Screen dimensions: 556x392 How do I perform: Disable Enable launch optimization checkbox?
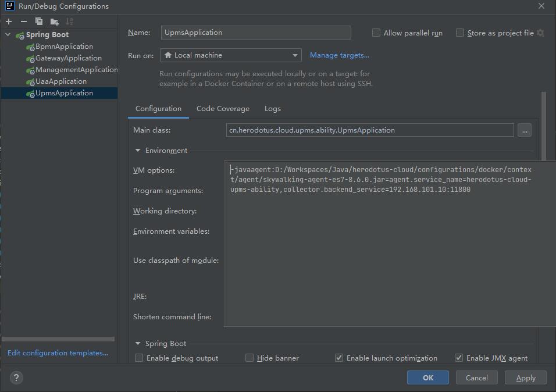click(339, 358)
